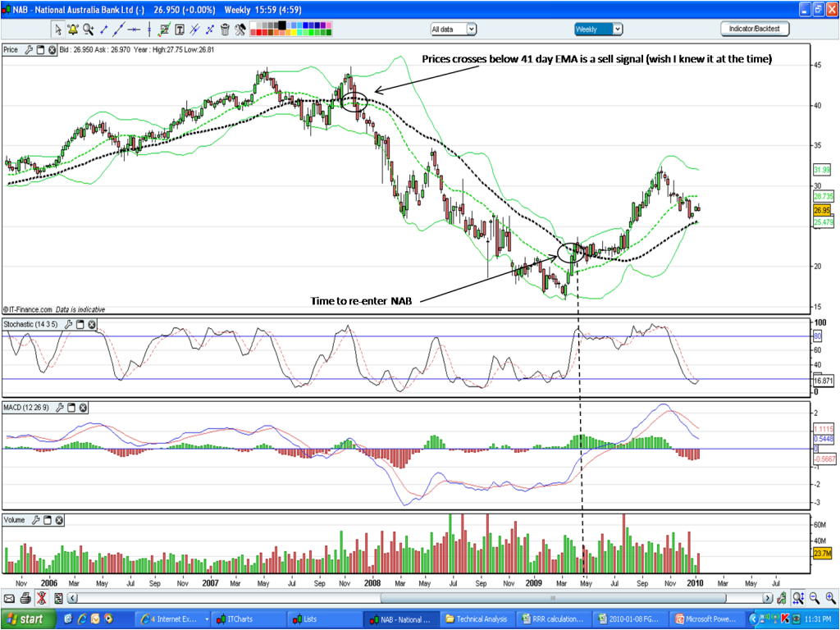Open Stochastic indicator wrench settings
This screenshot has height=630, width=840.
pyautogui.click(x=69, y=325)
